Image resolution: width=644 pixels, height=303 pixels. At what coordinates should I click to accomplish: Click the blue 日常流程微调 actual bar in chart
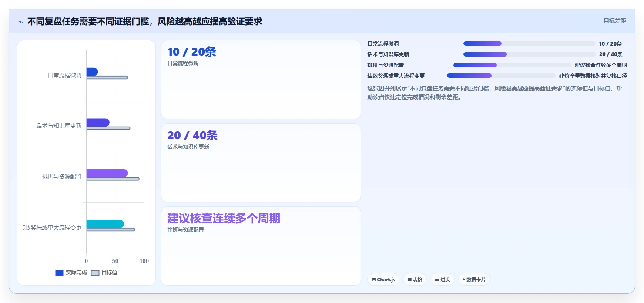pyautogui.click(x=92, y=72)
